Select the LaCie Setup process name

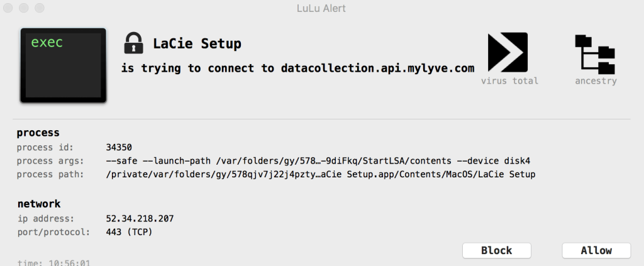click(x=197, y=44)
